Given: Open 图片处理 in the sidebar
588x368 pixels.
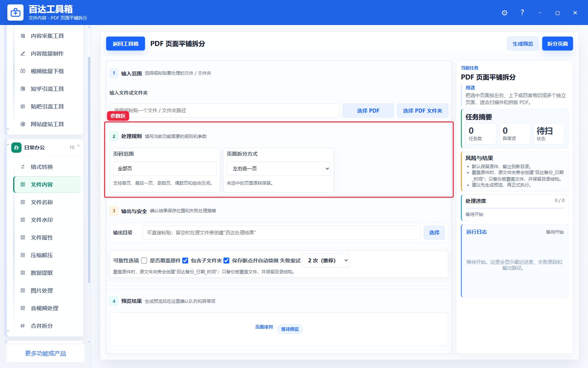Looking at the screenshot, I should (x=47, y=291).
